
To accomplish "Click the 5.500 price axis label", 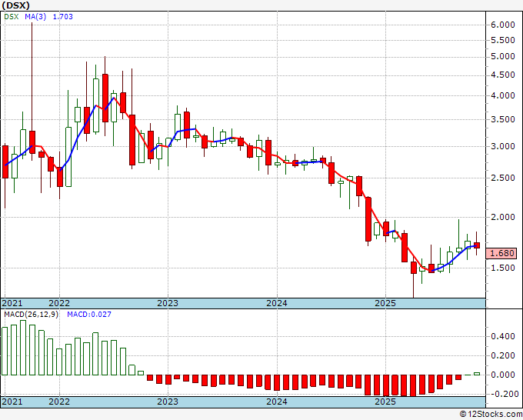I will coord(503,40).
